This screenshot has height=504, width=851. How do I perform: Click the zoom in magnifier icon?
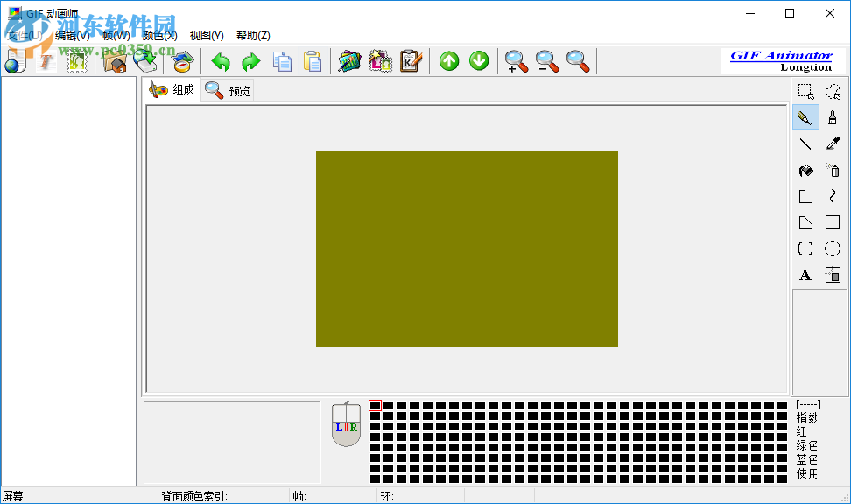click(517, 61)
